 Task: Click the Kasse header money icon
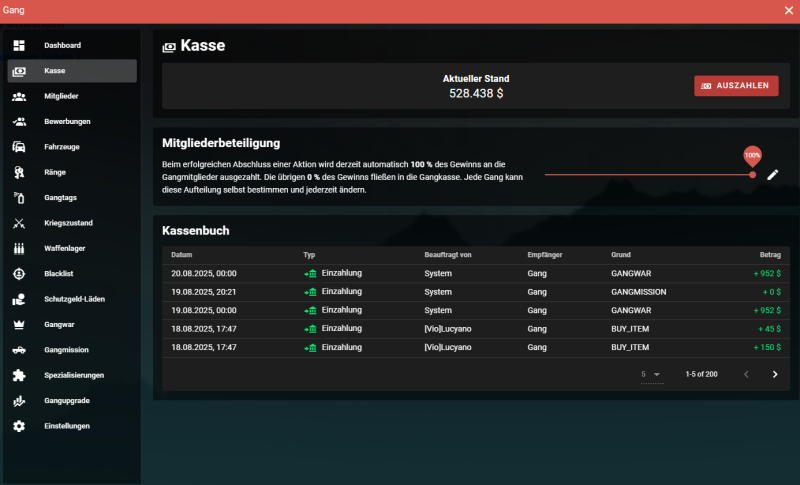coord(169,47)
